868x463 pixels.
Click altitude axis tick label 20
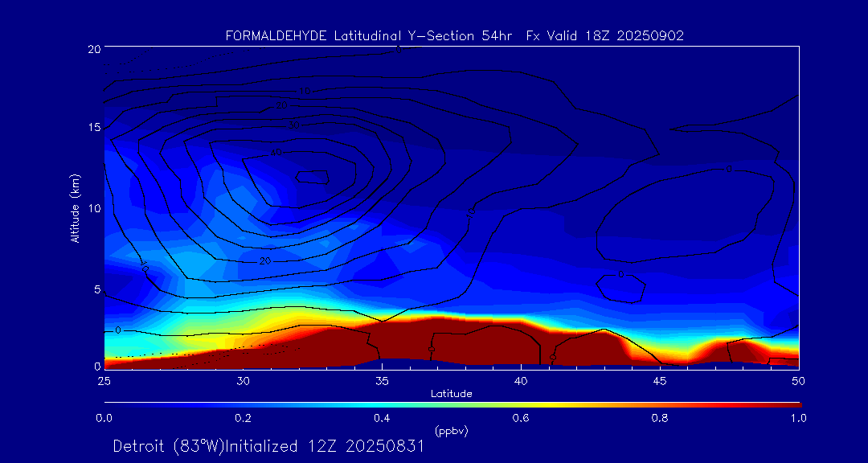coord(93,48)
